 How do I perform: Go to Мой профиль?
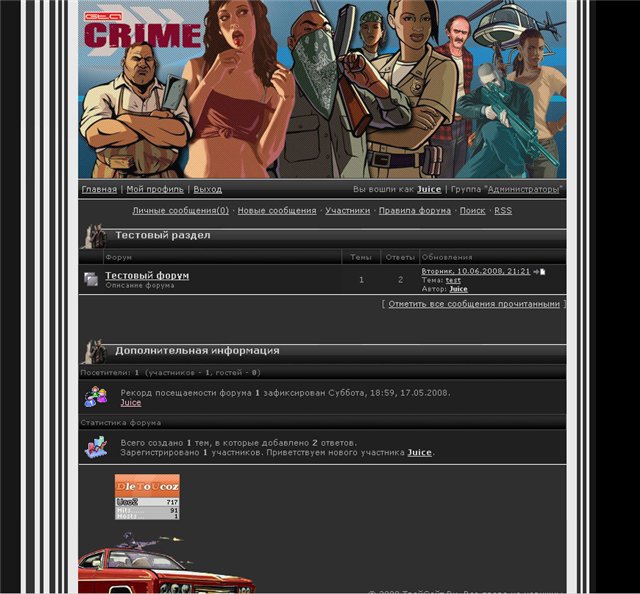(x=155, y=189)
